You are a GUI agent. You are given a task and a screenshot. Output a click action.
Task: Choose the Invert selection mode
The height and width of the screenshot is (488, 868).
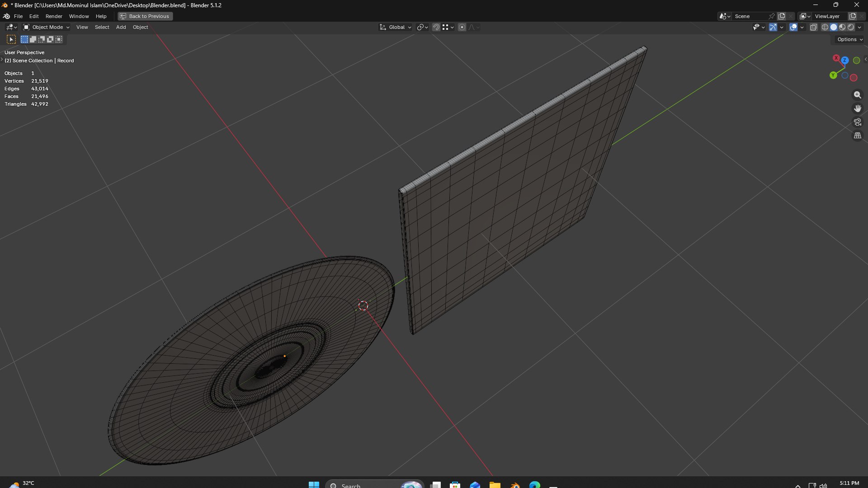point(50,39)
